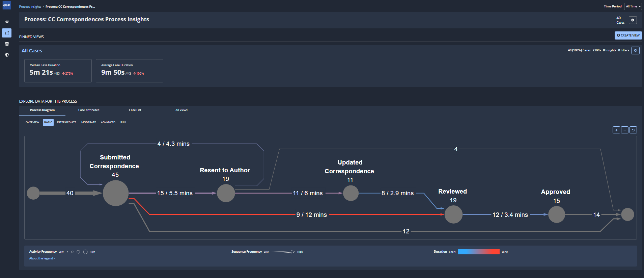Open the shield security sidebar icon
The image size is (644, 278).
coord(7,55)
